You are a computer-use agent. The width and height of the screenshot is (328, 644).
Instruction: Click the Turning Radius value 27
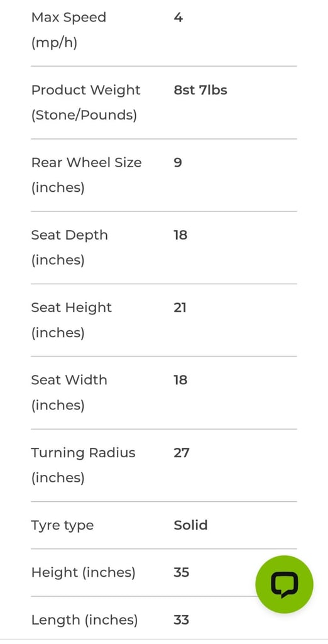pos(182,453)
